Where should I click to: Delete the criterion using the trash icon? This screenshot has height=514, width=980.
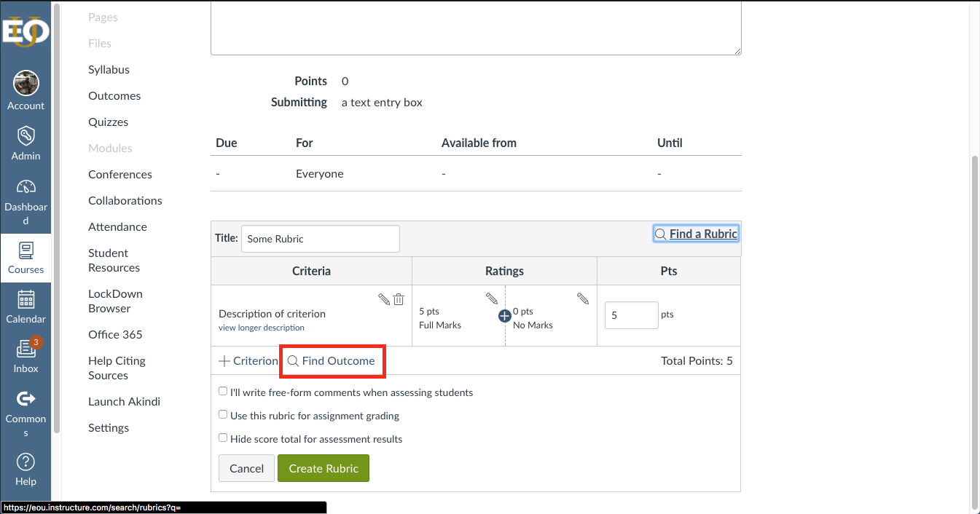(398, 298)
